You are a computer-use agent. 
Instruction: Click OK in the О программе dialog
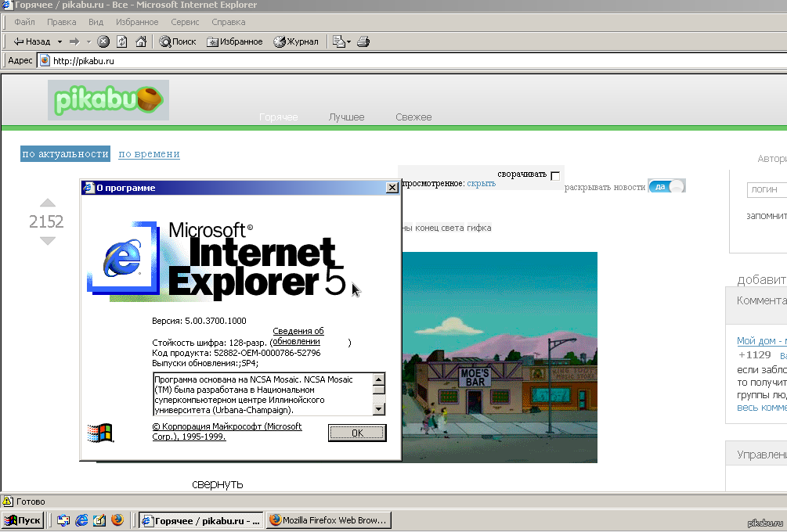(x=357, y=433)
